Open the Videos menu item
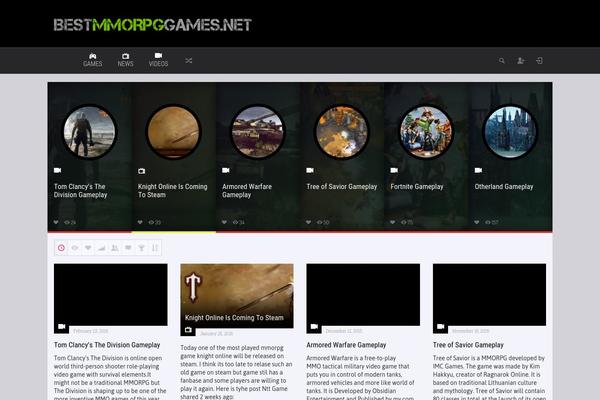 click(158, 60)
